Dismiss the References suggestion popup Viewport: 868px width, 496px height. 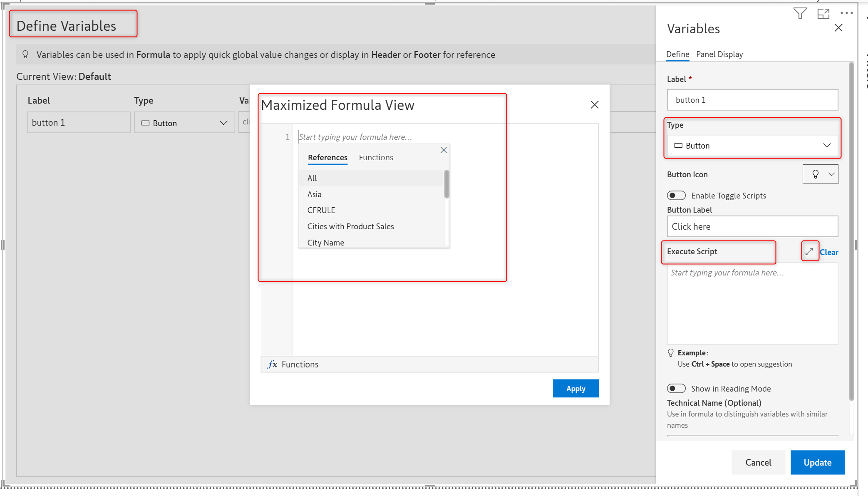click(x=444, y=150)
